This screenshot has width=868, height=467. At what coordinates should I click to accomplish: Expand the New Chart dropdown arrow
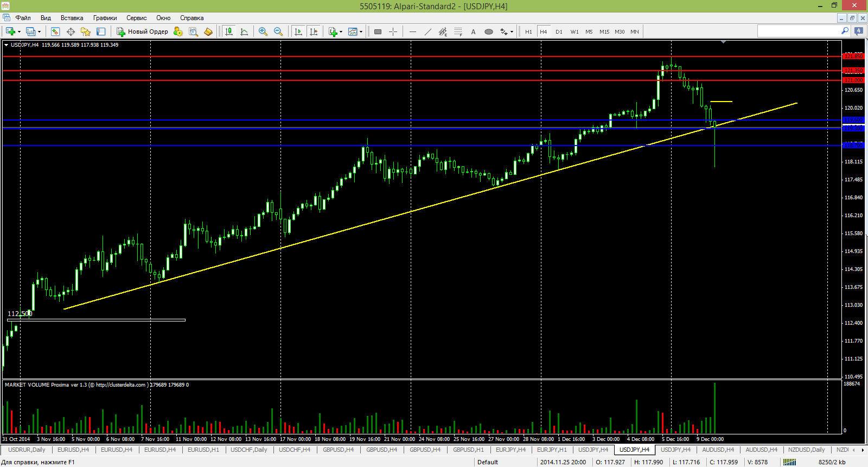[x=19, y=31]
